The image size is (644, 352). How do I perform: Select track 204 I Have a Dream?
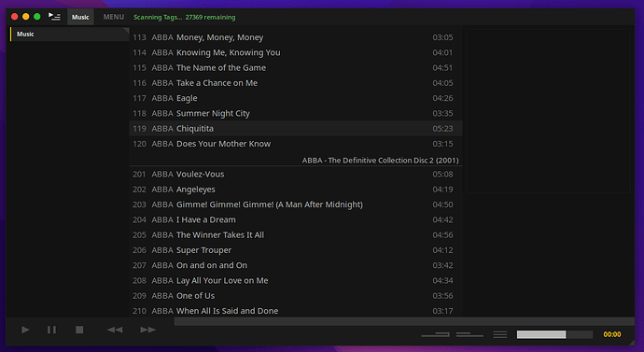[x=296, y=219]
